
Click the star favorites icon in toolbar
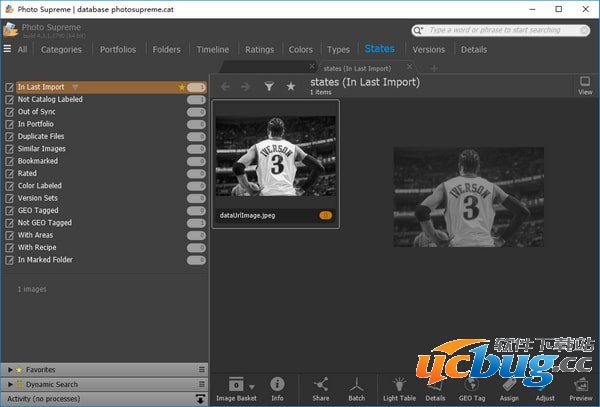pyautogui.click(x=291, y=87)
